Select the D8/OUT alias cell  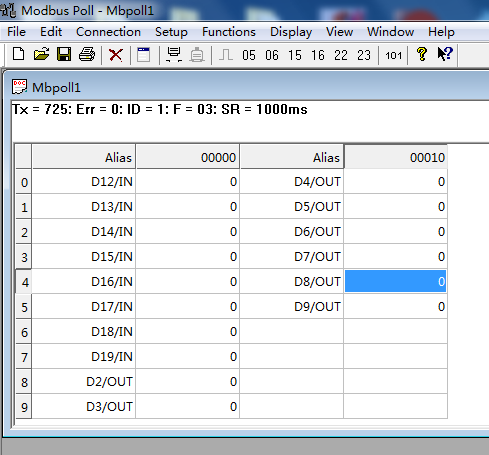tap(292, 282)
